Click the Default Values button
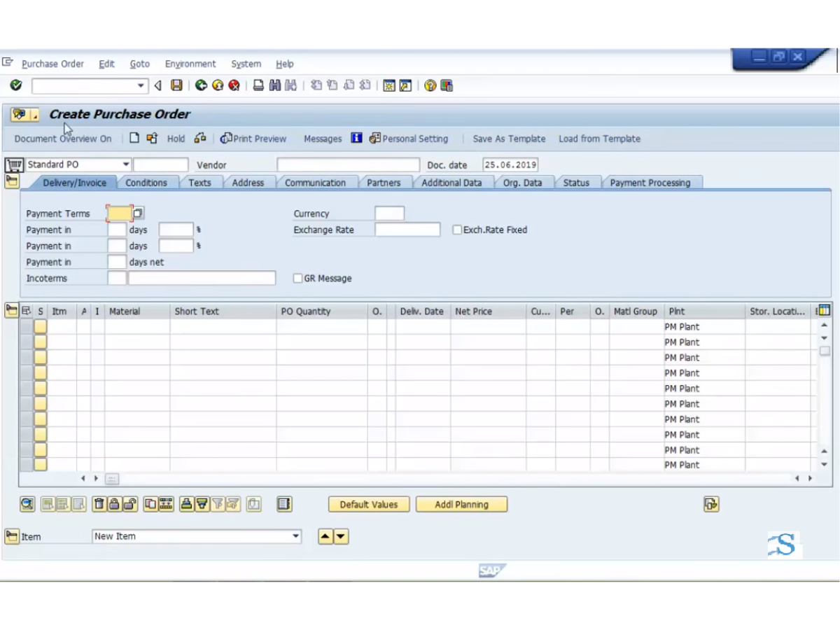The image size is (840, 630). (x=369, y=504)
